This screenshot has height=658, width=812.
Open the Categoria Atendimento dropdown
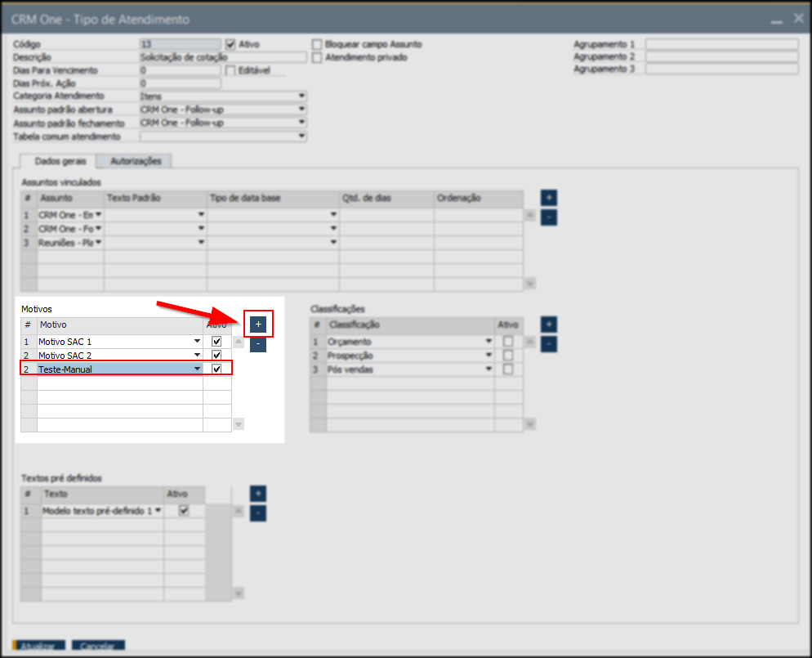click(301, 96)
